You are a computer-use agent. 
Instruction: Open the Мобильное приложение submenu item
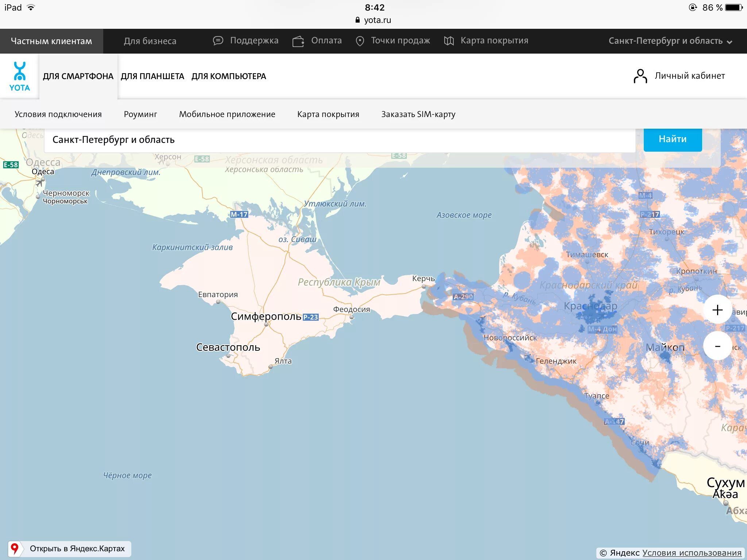227,114
